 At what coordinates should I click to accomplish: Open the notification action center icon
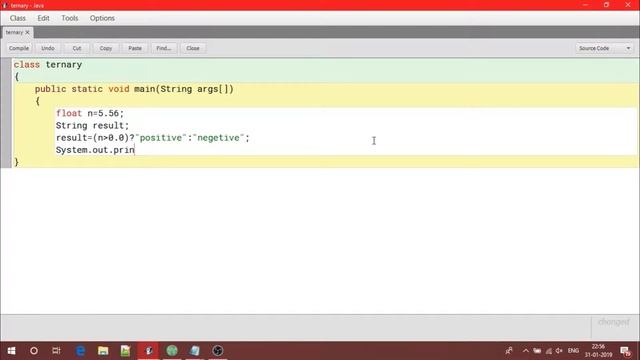[x=625, y=351]
